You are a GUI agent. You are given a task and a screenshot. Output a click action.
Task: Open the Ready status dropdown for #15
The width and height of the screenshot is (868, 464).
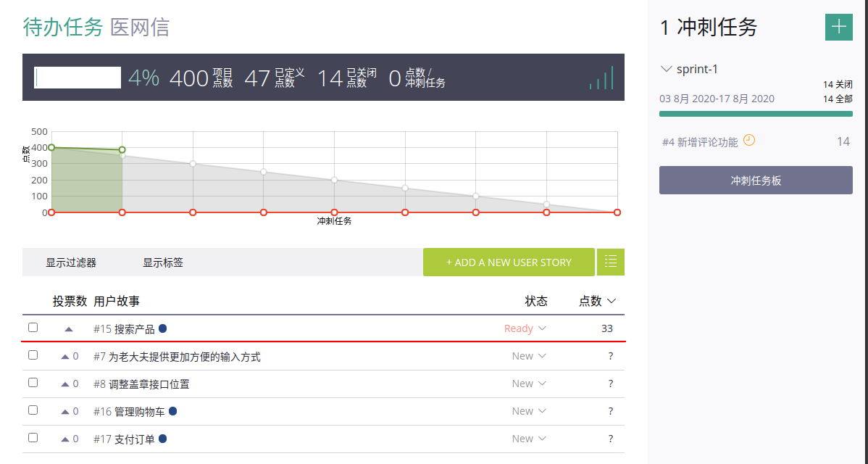525,328
